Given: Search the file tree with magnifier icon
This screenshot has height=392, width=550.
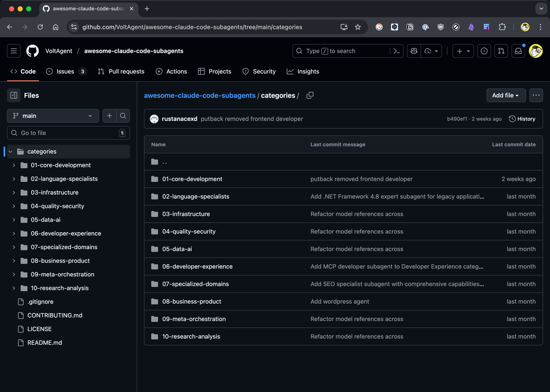Looking at the screenshot, I should pos(123,116).
